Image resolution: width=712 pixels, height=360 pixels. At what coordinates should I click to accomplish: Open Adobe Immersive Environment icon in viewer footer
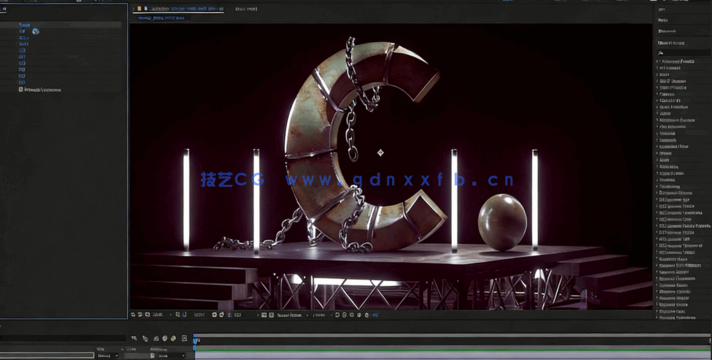pos(147,315)
